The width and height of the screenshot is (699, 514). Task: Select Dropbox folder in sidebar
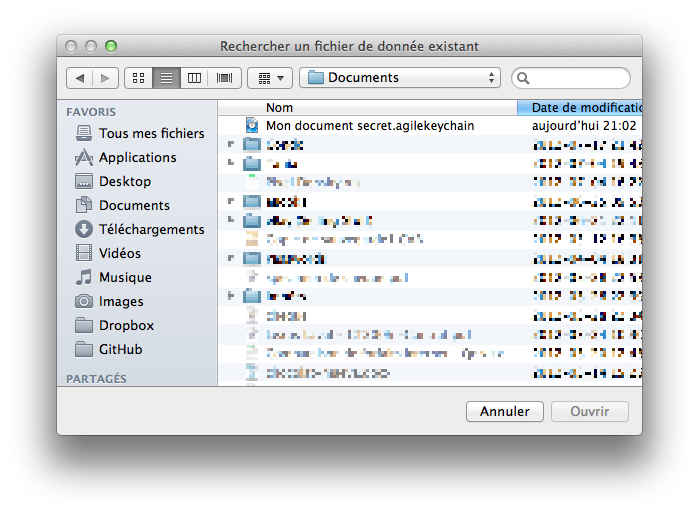(115, 325)
